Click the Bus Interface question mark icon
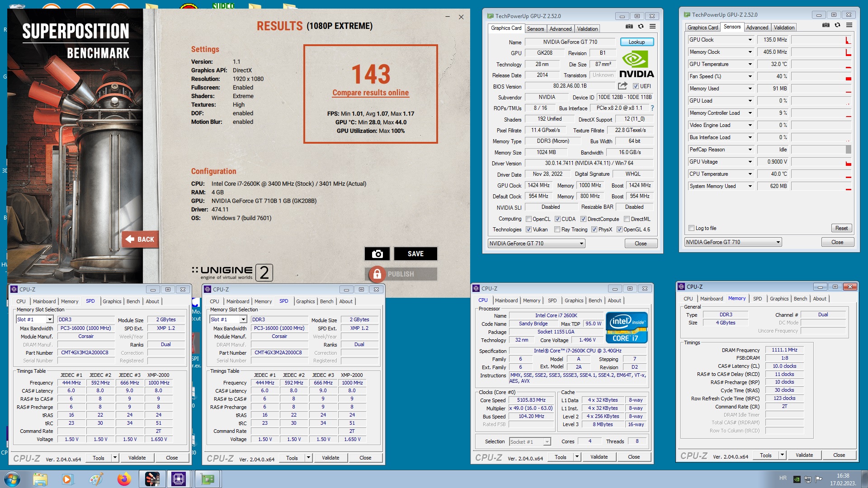 pyautogui.click(x=652, y=108)
